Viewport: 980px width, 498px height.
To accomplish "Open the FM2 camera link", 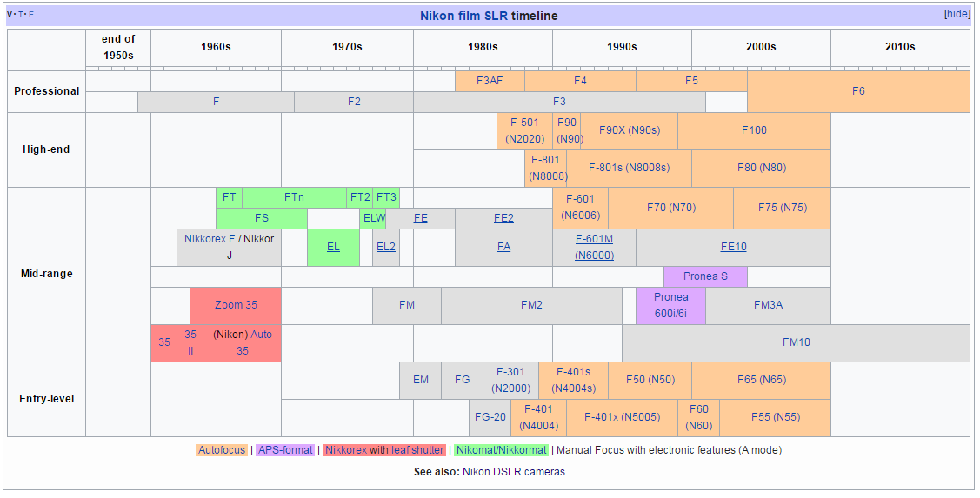I will tap(532, 305).
